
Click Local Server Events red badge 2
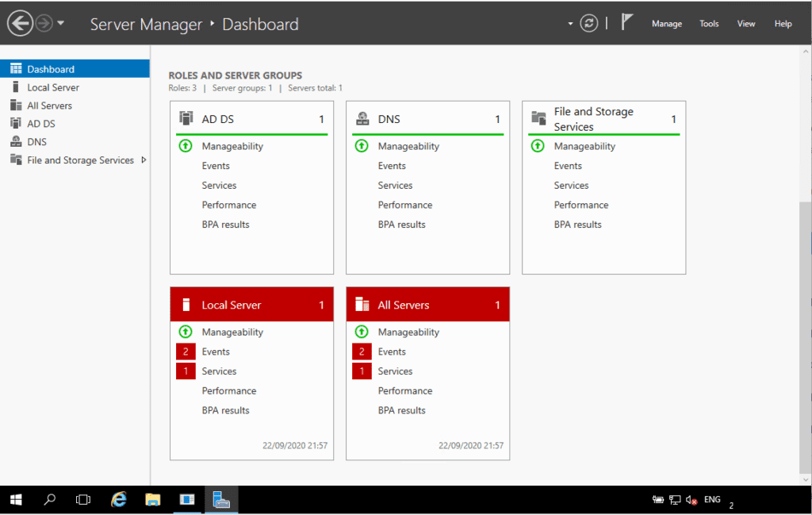[x=186, y=352]
